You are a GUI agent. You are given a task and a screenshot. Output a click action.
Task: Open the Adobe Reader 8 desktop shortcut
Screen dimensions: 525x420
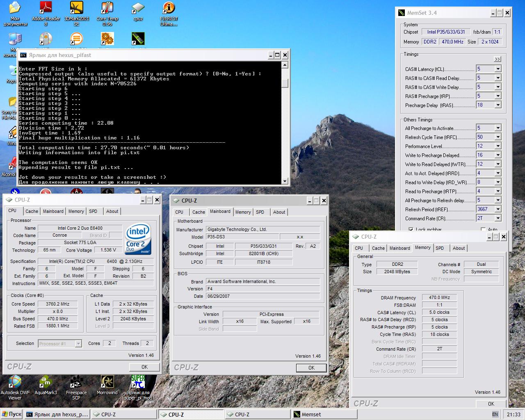[46, 13]
